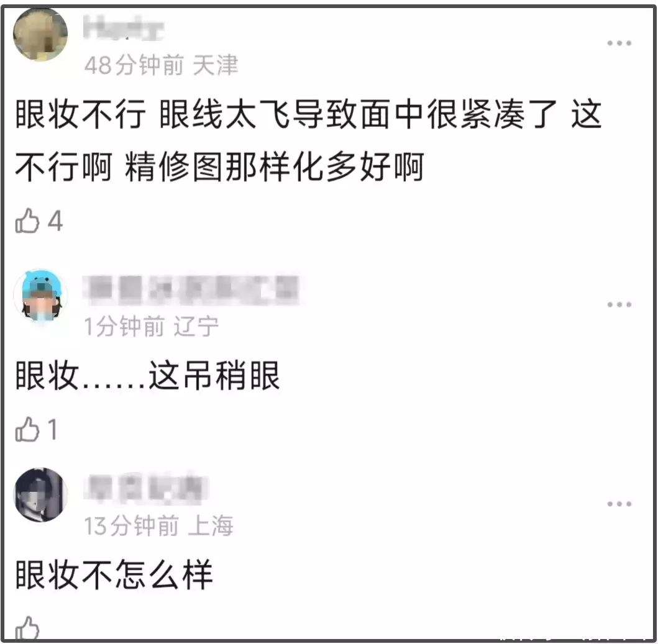This screenshot has width=658, height=644.
Task: Click the 48分钟前 天津 timestamp
Action: coord(161,65)
